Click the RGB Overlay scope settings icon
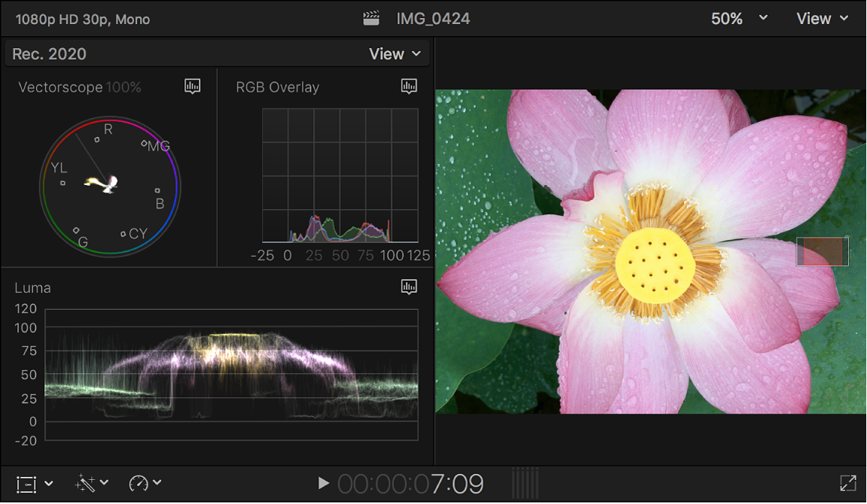 (409, 86)
